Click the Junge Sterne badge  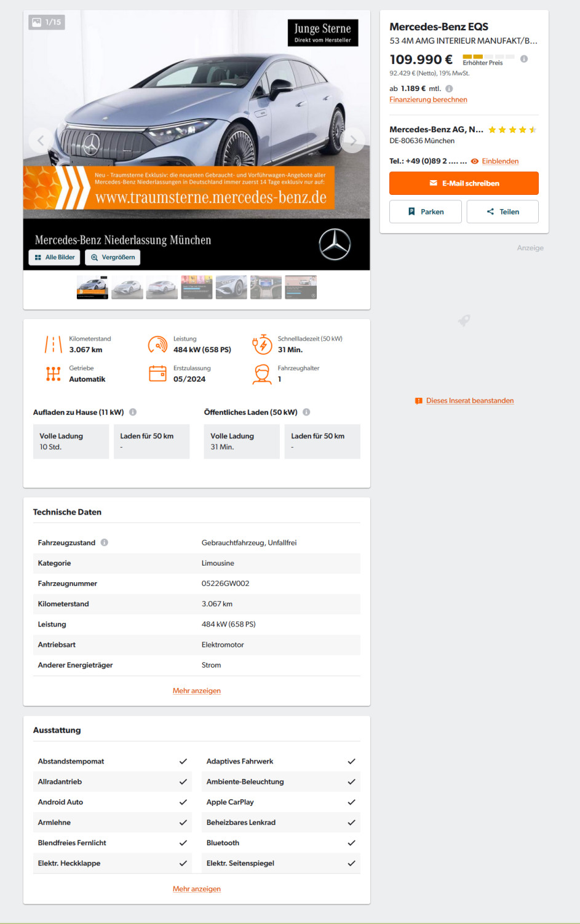323,33
